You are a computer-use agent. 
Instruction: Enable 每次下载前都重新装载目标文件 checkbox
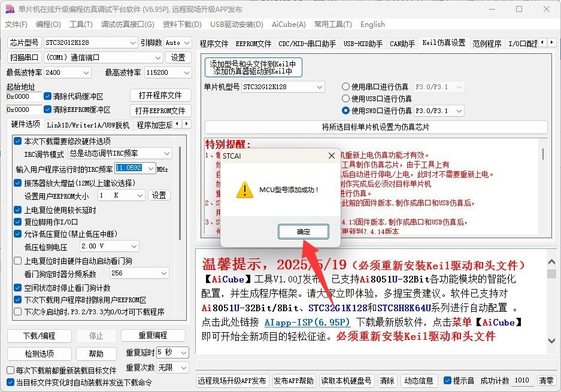click(11, 370)
